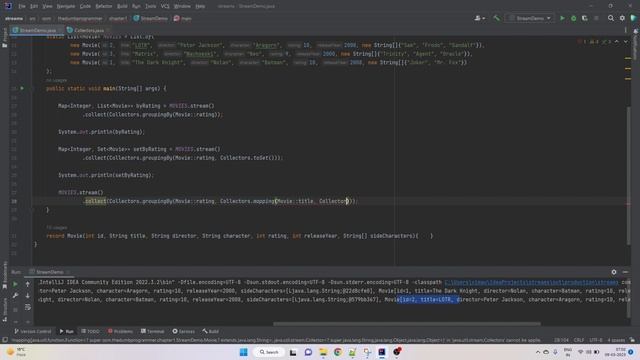The width and height of the screenshot is (640, 360).
Task: Click the main method breadcrumb
Action: (x=183, y=18)
